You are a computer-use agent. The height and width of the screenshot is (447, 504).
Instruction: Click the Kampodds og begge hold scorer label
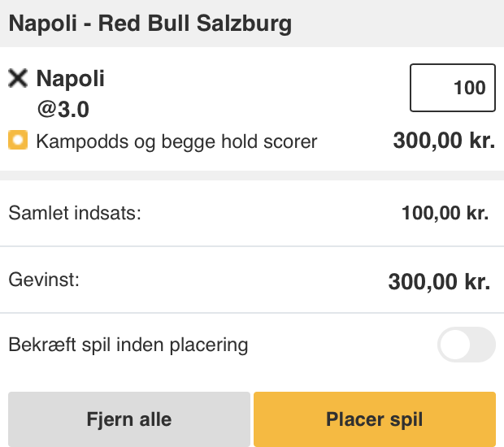click(x=176, y=141)
